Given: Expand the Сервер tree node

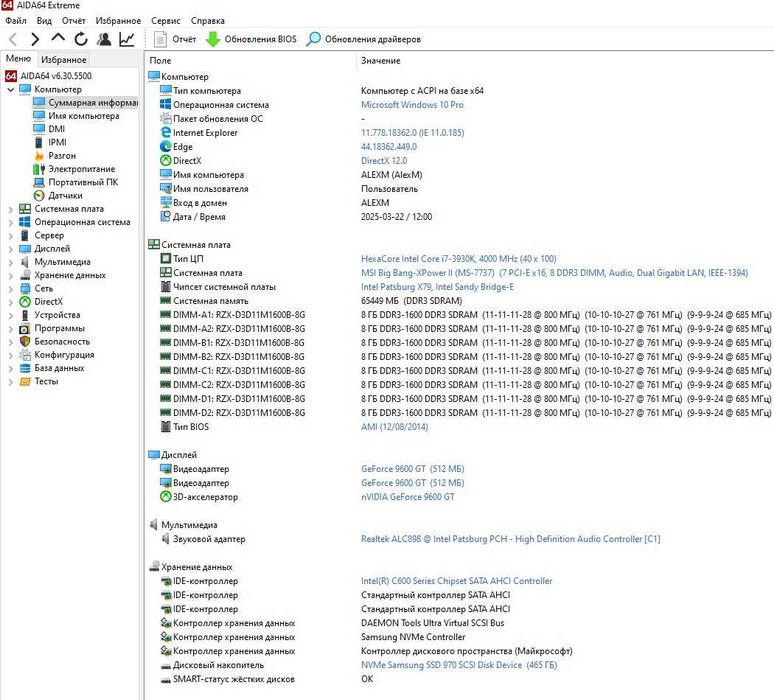Looking at the screenshot, I should [x=10, y=236].
